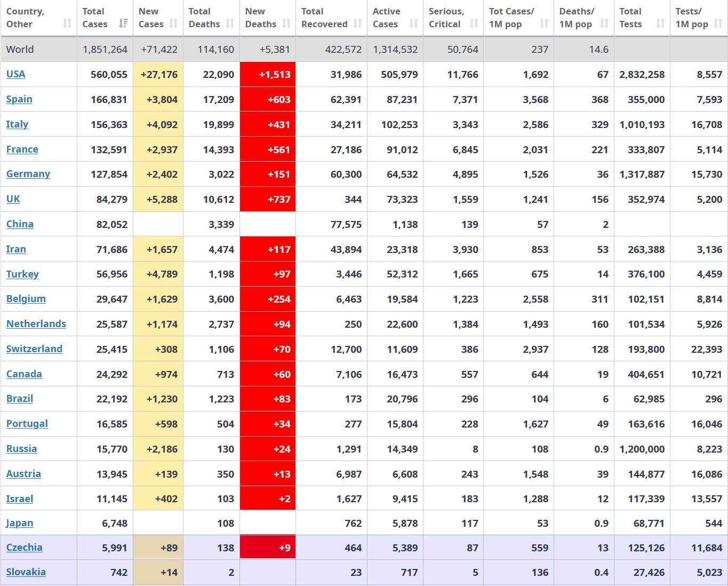Click USA's red new deaths cell
Image resolution: width=728 pixels, height=586 pixels.
(268, 74)
